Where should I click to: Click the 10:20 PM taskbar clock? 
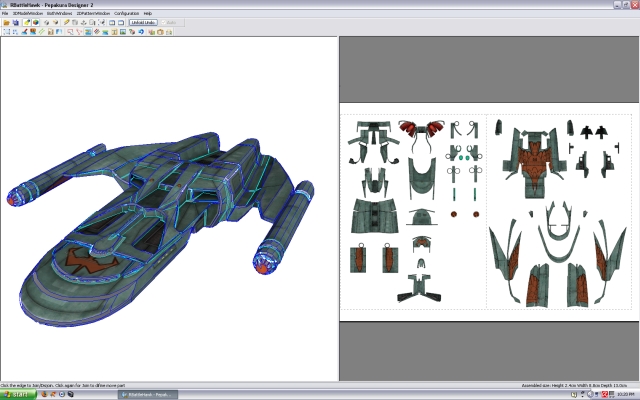625,394
